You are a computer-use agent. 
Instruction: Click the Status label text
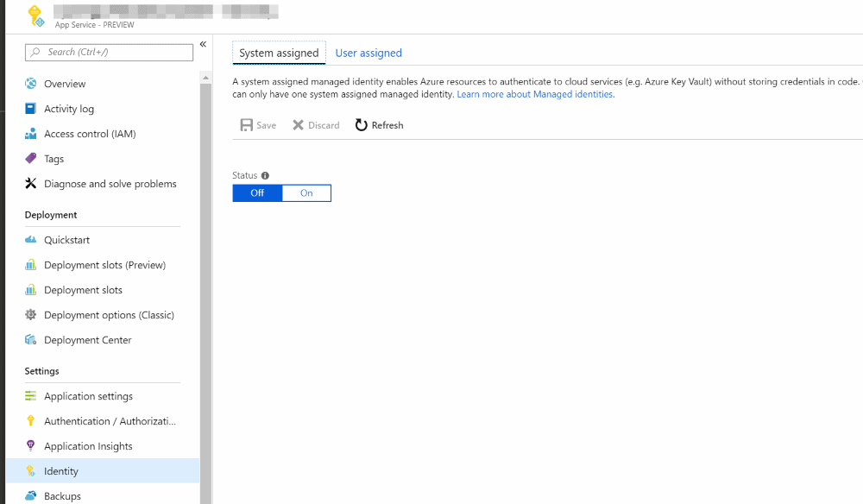coord(244,175)
